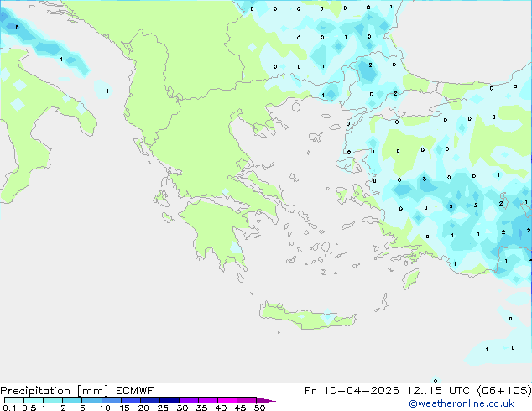Click the '0.1' legend scale label

coord(9,408)
